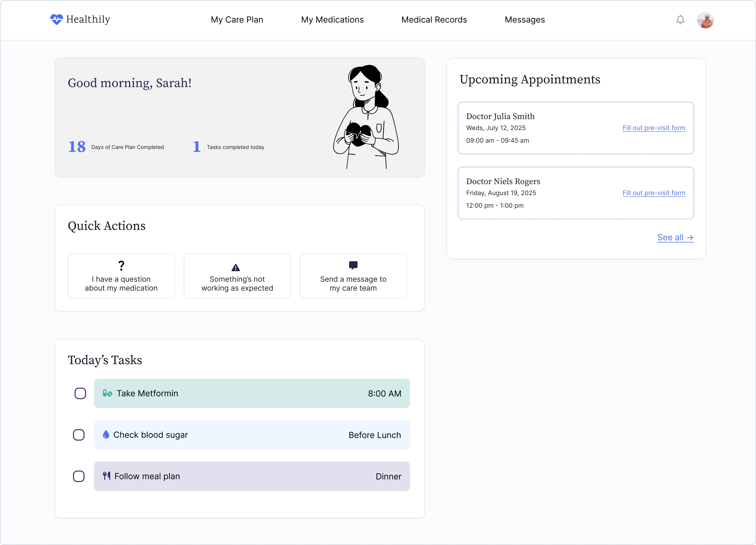Check off the Take Metformin task
This screenshot has height=545, width=756.
click(x=80, y=393)
